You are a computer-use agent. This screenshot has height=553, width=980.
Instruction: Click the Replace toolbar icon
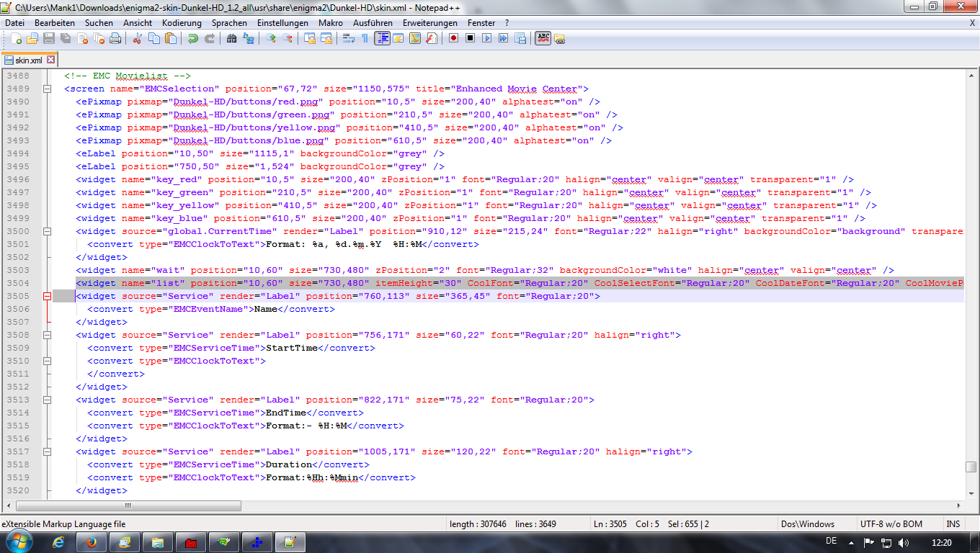(248, 38)
